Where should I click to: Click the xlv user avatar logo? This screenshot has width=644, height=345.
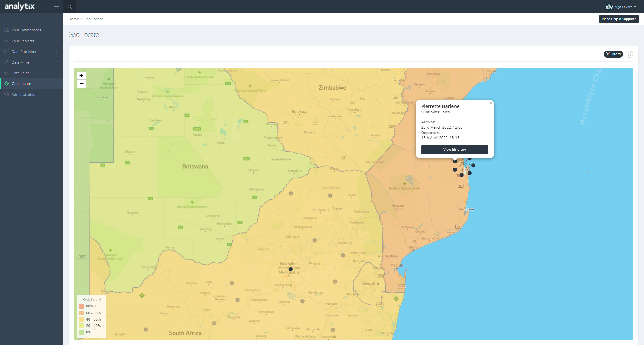pos(609,7)
